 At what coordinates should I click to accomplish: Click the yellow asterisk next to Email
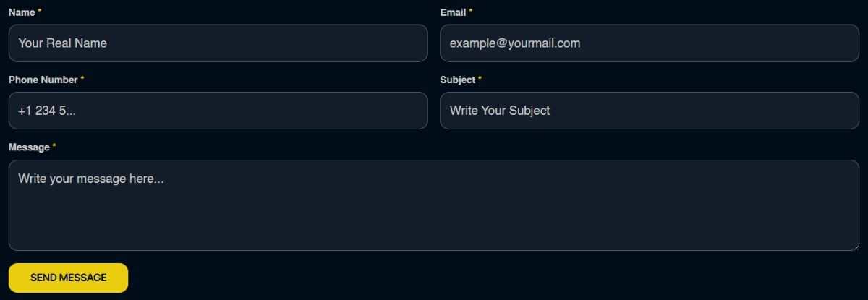coord(471,11)
